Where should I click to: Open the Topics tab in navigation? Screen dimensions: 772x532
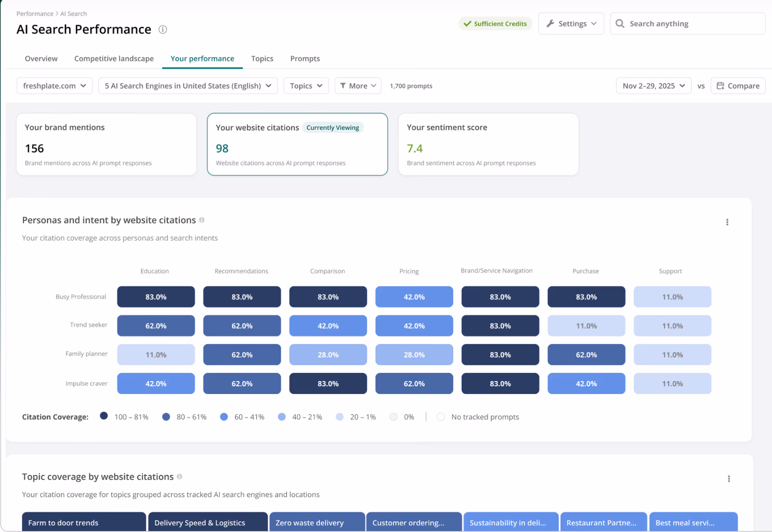point(262,58)
